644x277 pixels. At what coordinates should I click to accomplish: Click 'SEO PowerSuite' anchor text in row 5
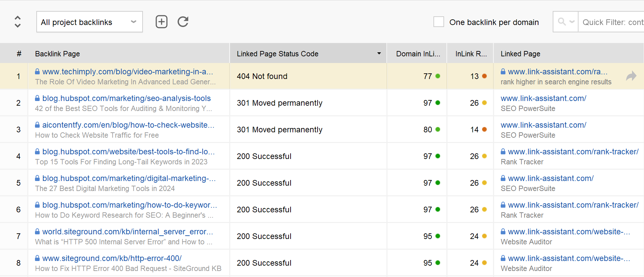click(x=528, y=188)
